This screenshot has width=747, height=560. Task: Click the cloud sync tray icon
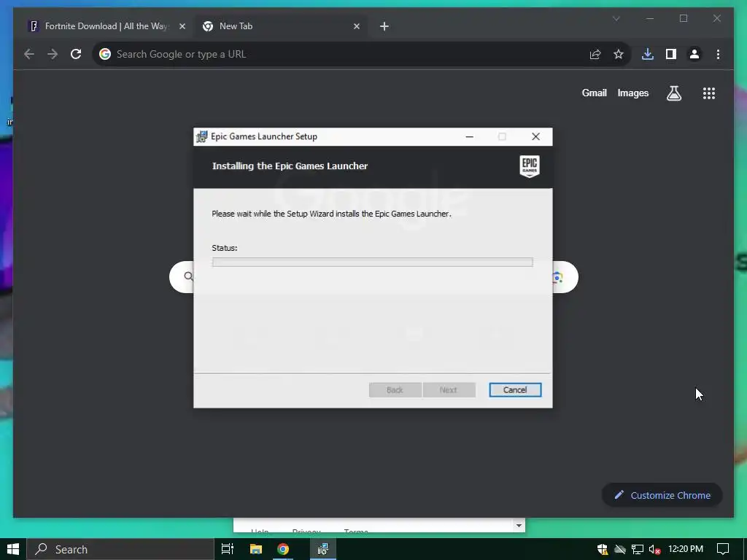pyautogui.click(x=620, y=550)
